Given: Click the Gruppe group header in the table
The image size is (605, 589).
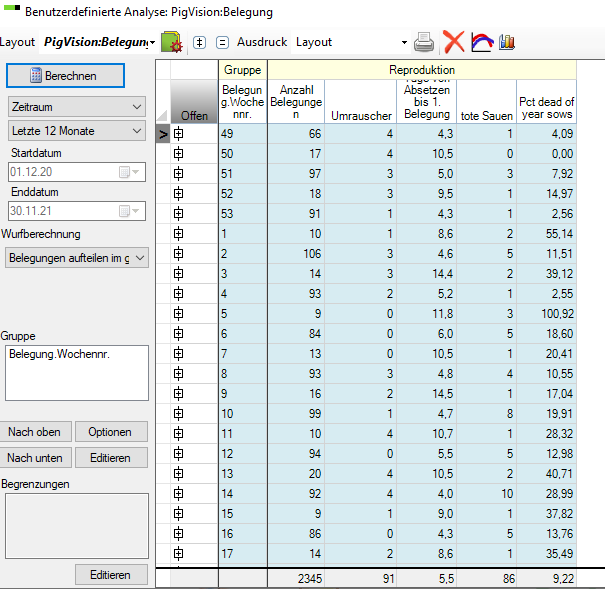Looking at the screenshot, I should click(243, 70).
